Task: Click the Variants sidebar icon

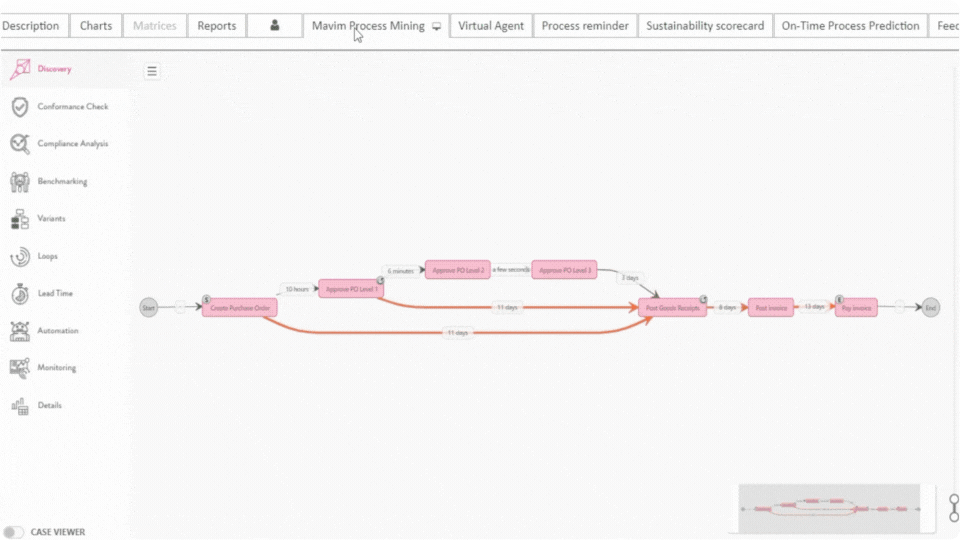Action: pos(20,219)
